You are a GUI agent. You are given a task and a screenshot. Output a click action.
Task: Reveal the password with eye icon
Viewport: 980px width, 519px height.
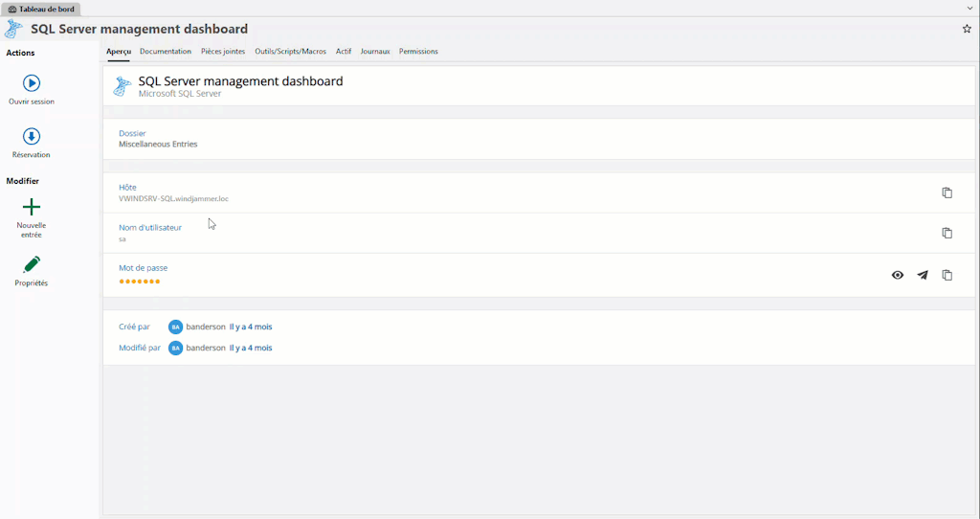click(x=898, y=275)
